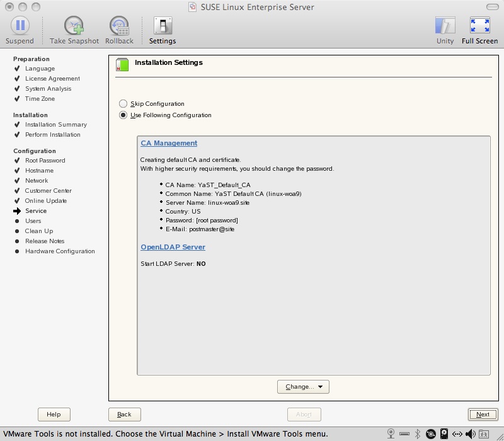Click the CA Name: YaST_Default_CA text

pos(208,185)
